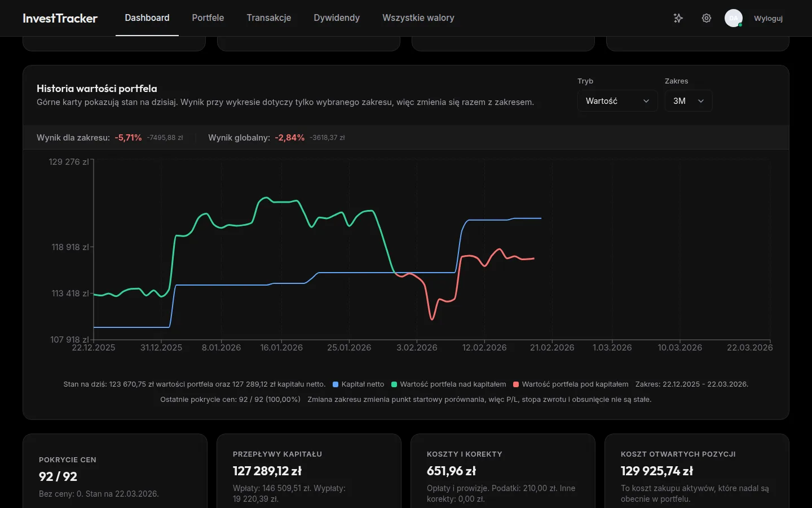Viewport: 812px width, 508px height.
Task: Switch to the Dywidendy tab
Action: pos(337,17)
